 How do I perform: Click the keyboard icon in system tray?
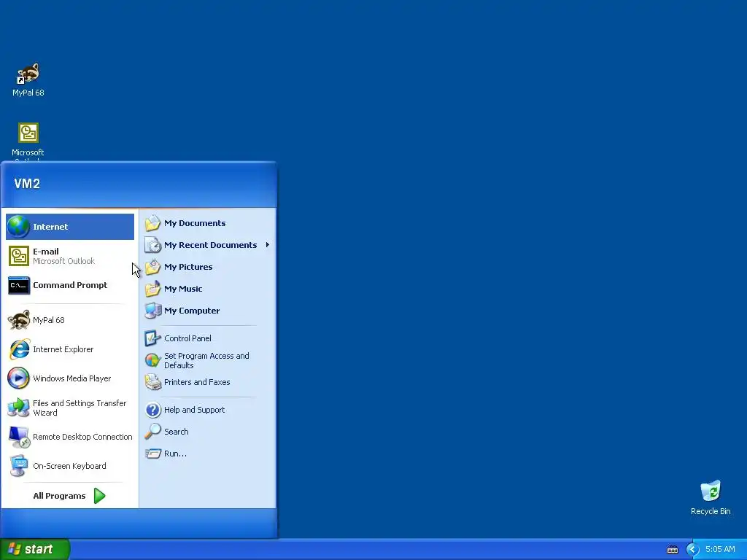(672, 550)
